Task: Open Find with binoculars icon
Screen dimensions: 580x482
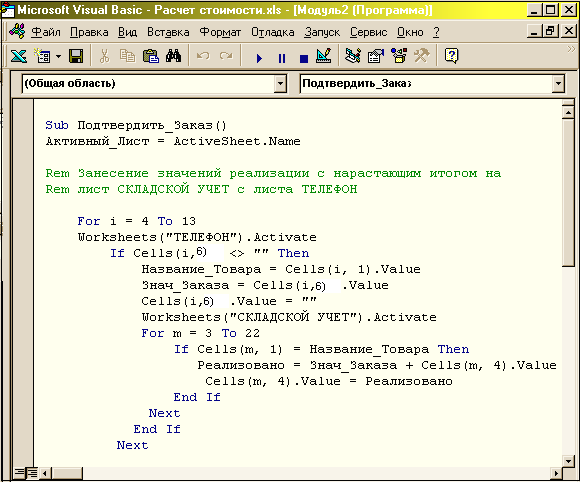Action: [173, 56]
